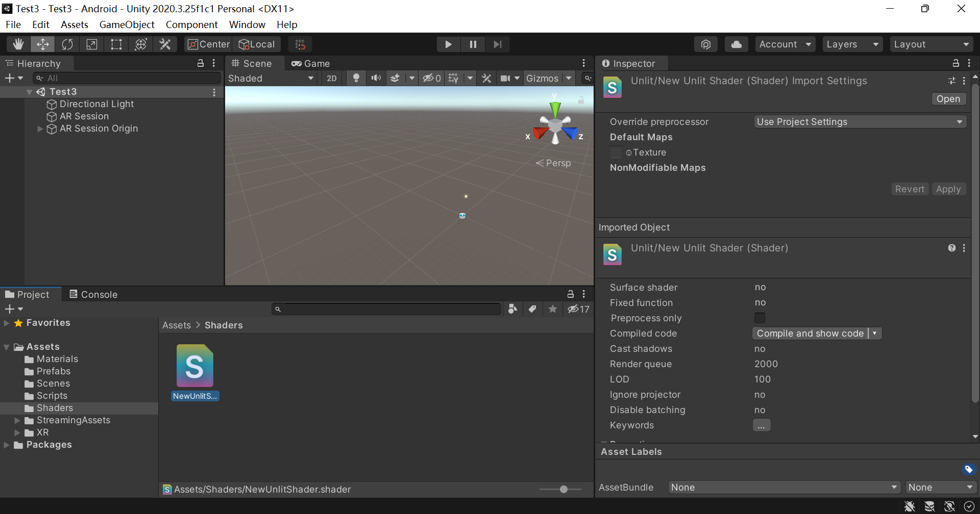Screen dimensions: 980x514
Task: Save search to favorites star
Action: coord(553,309)
